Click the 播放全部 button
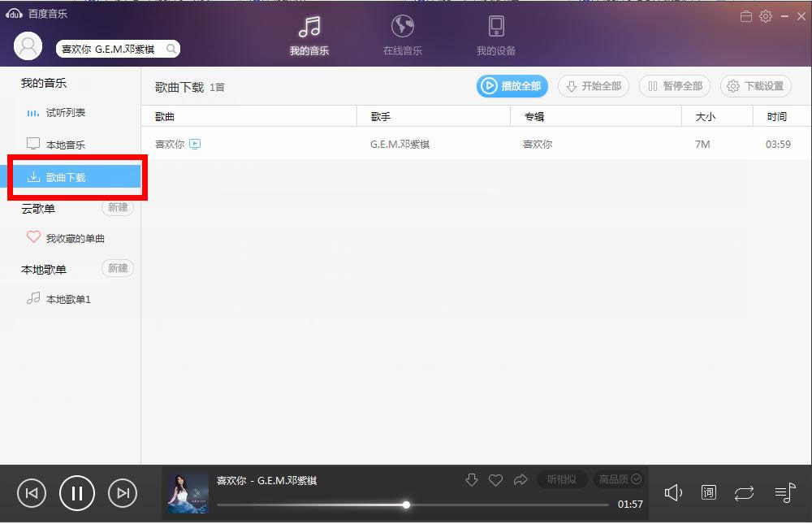The image size is (812, 524). [512, 85]
